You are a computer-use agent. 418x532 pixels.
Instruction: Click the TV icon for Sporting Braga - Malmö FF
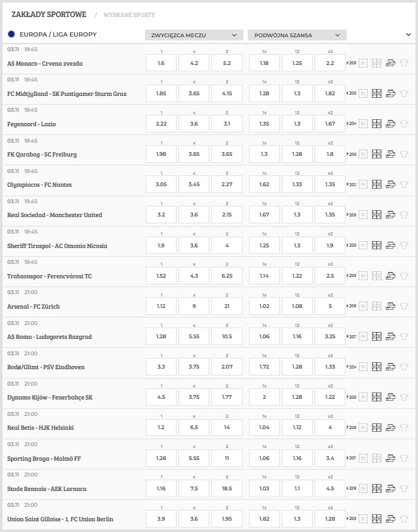coord(363,458)
